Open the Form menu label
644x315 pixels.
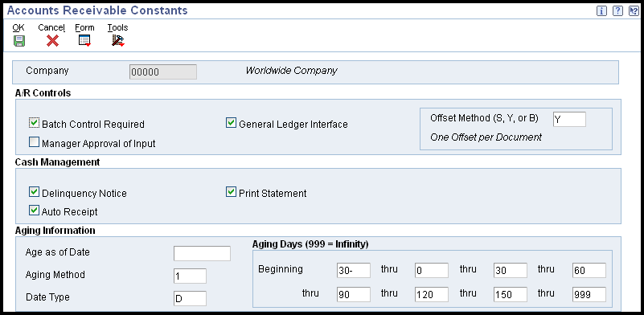coord(84,27)
